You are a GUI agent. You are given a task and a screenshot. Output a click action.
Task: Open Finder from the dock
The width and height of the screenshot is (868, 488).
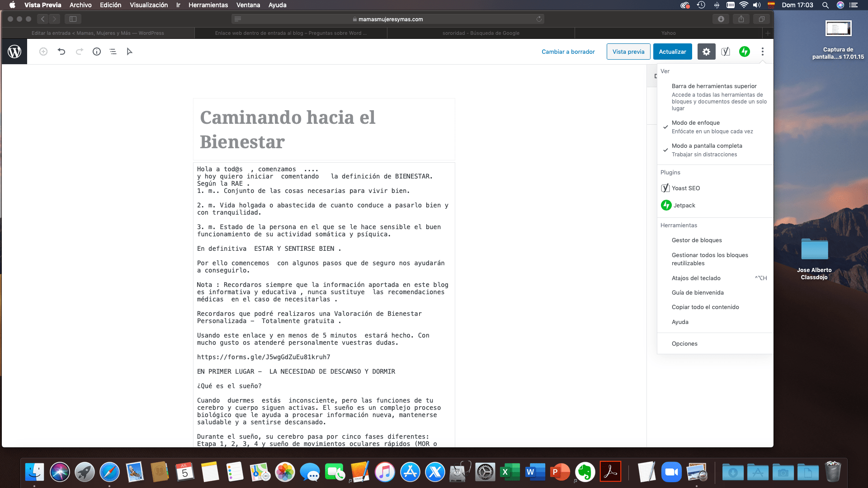pos(35,473)
